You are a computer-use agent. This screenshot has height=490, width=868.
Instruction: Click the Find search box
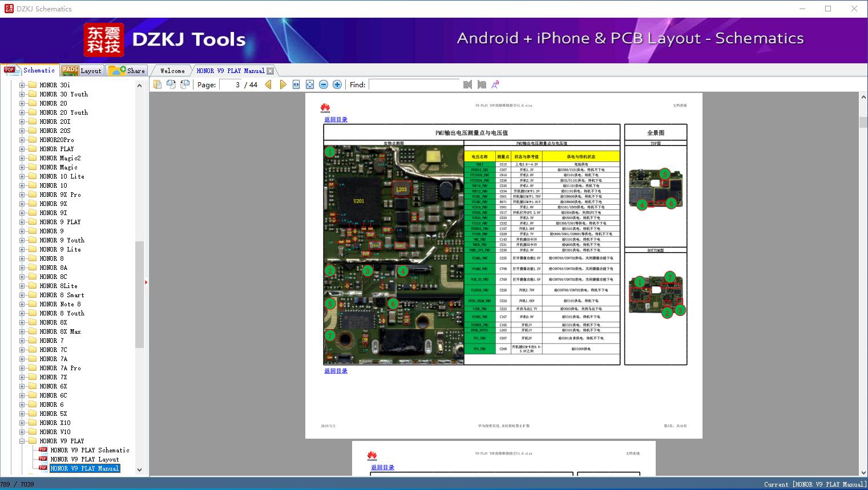point(414,84)
